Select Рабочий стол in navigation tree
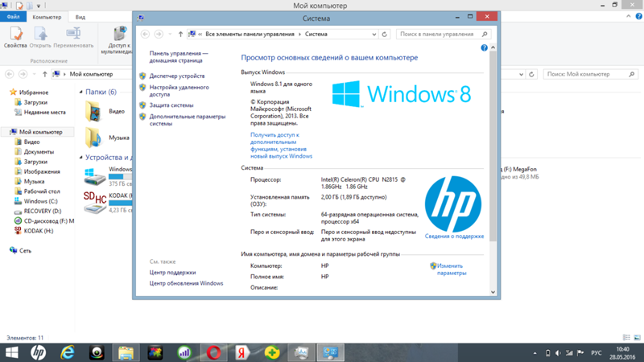644x362 pixels. point(42,191)
